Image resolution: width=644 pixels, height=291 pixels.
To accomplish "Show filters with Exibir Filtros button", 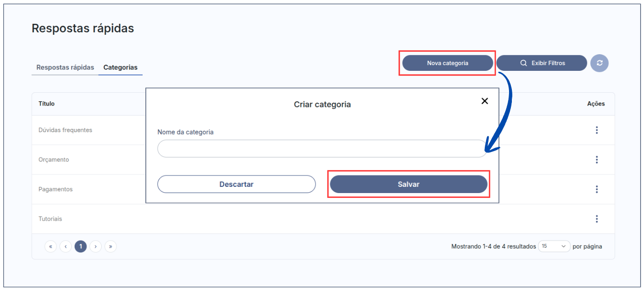I will [x=542, y=63].
